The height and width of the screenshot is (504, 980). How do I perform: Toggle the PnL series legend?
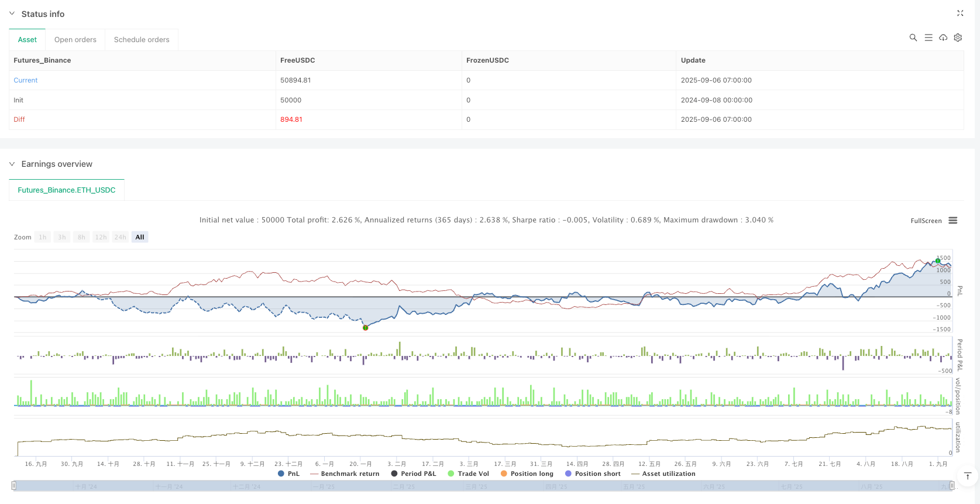click(288, 474)
